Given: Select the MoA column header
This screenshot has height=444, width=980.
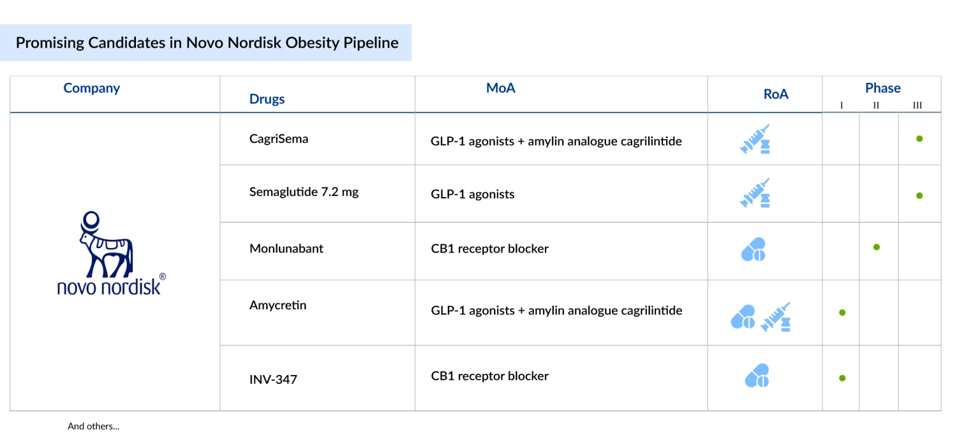Looking at the screenshot, I should (501, 89).
